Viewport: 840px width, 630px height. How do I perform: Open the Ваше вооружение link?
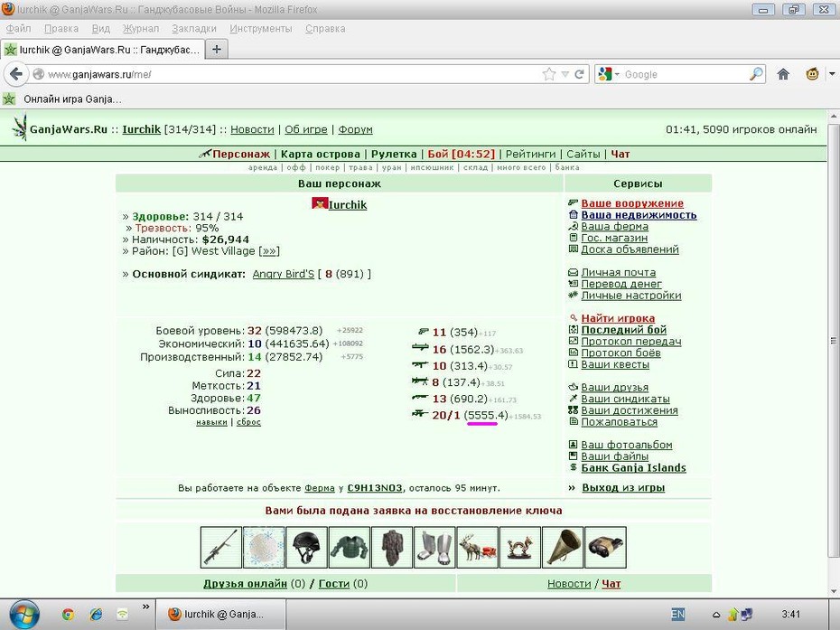pos(632,203)
